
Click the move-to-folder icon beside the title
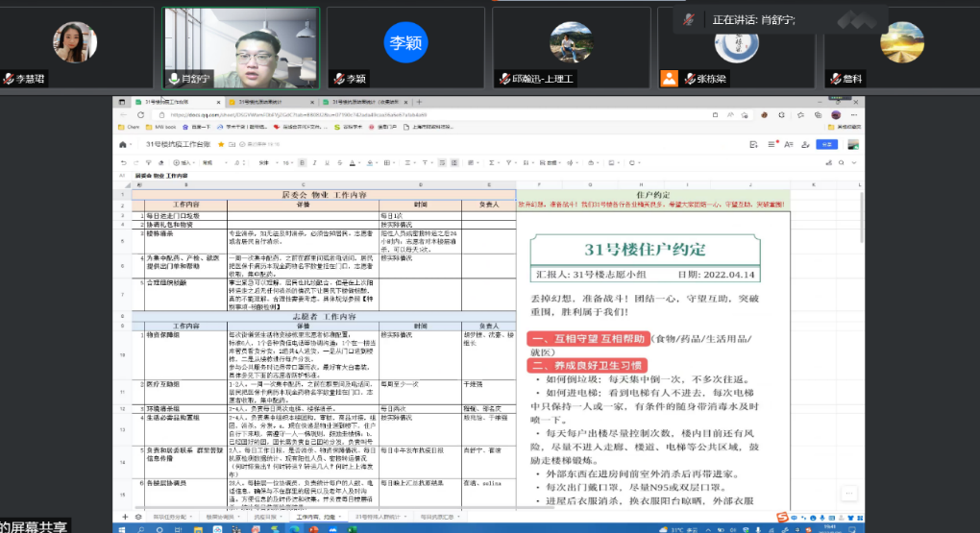(x=232, y=144)
